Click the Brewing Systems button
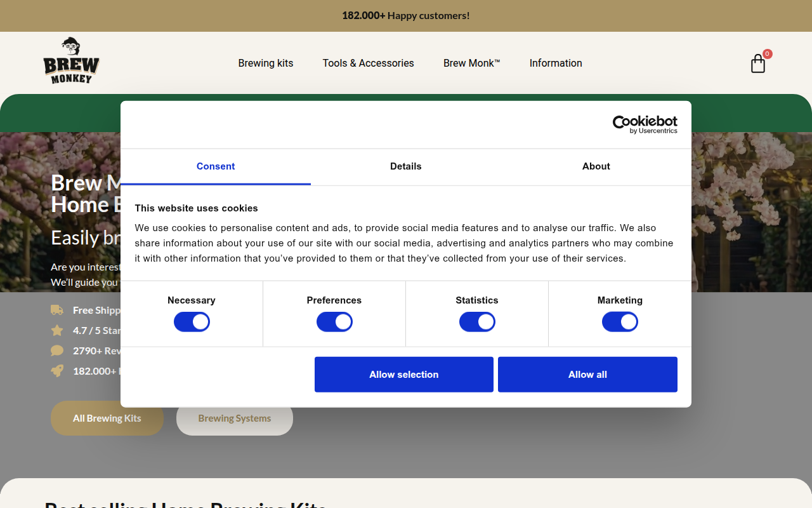This screenshot has width=812, height=508. coord(235,418)
